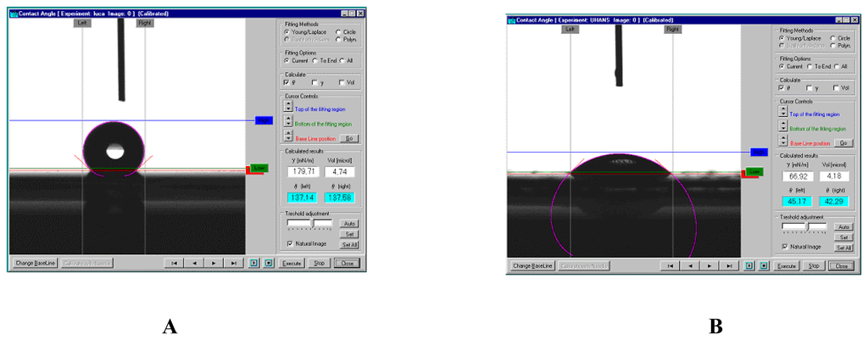Click the Vol [microl] value field in UHANS window

[x=835, y=176]
